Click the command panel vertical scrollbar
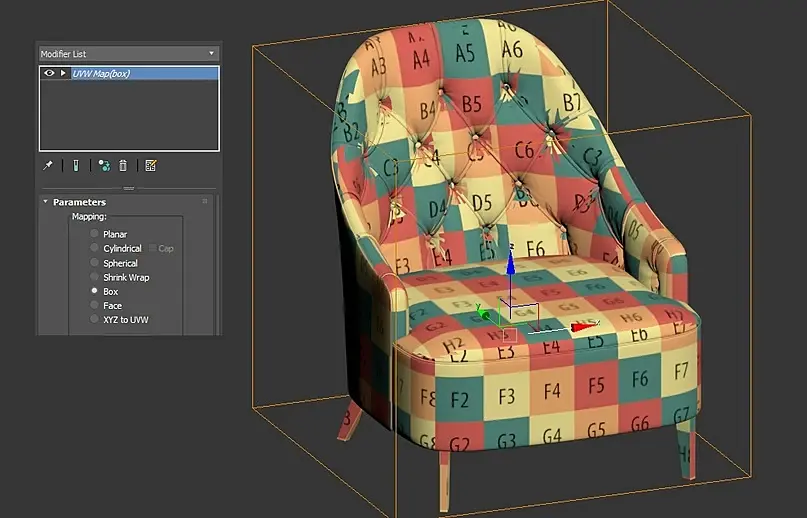The image size is (807, 518). tap(218, 264)
